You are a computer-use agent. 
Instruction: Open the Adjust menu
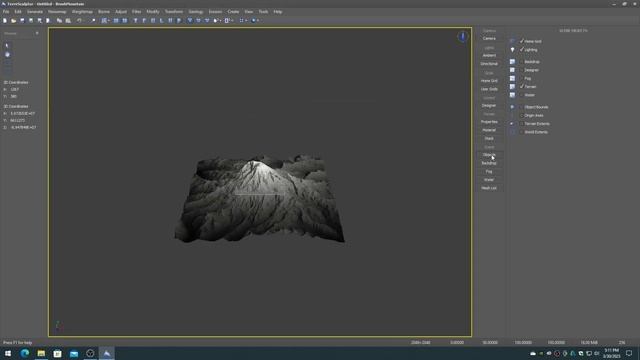[x=121, y=12]
